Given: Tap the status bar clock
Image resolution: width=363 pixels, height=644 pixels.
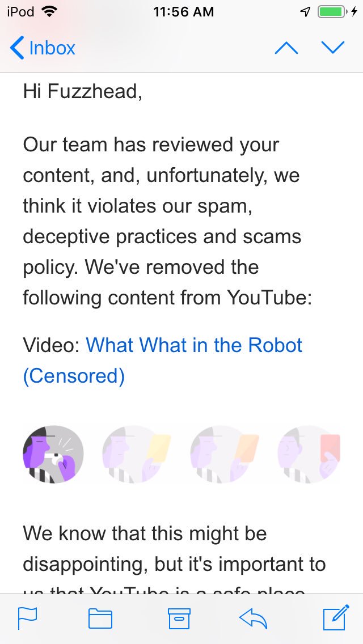Looking at the screenshot, I should (x=183, y=12).
